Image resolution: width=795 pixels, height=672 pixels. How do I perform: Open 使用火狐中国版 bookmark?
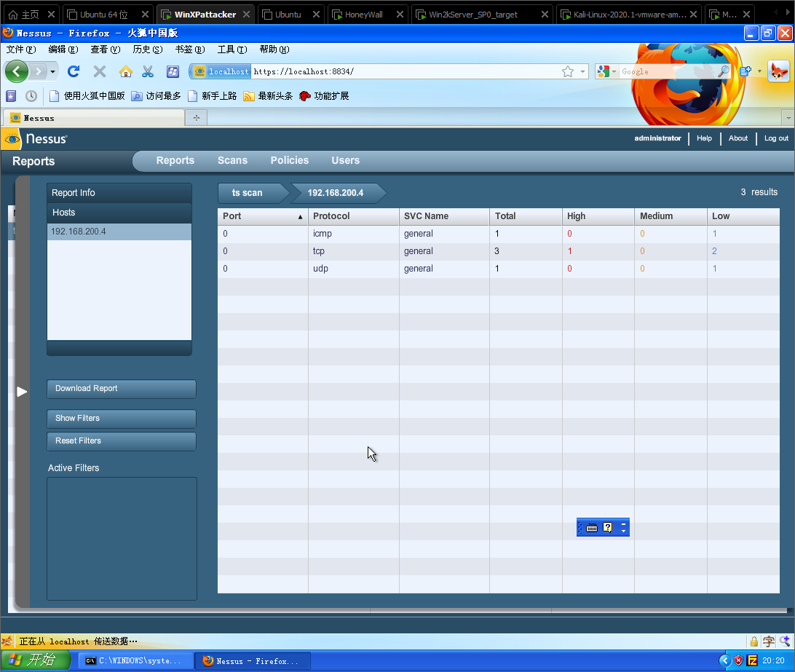coord(87,96)
